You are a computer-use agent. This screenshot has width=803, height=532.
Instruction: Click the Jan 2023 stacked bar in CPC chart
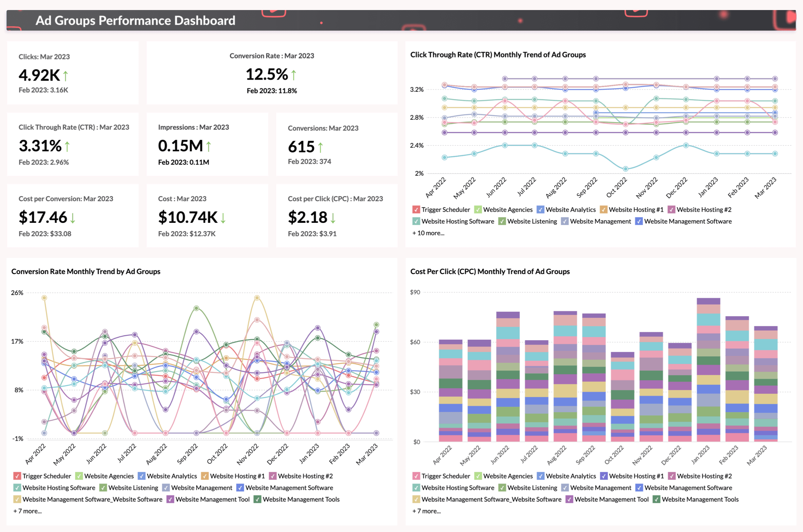pos(708,370)
